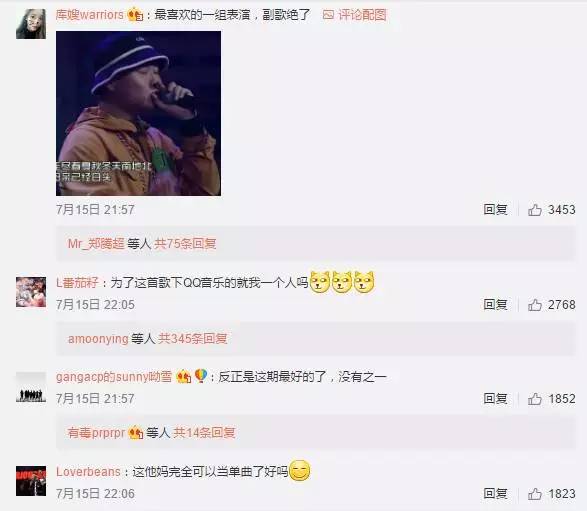Open gangacp的sunny呦雪 username link
The image size is (587, 511).
[x=114, y=376]
